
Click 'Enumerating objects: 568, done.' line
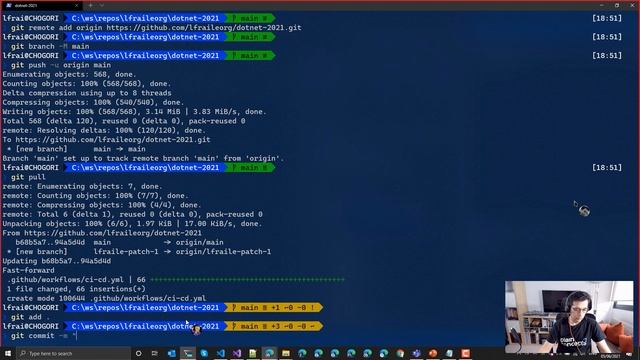tap(69, 74)
